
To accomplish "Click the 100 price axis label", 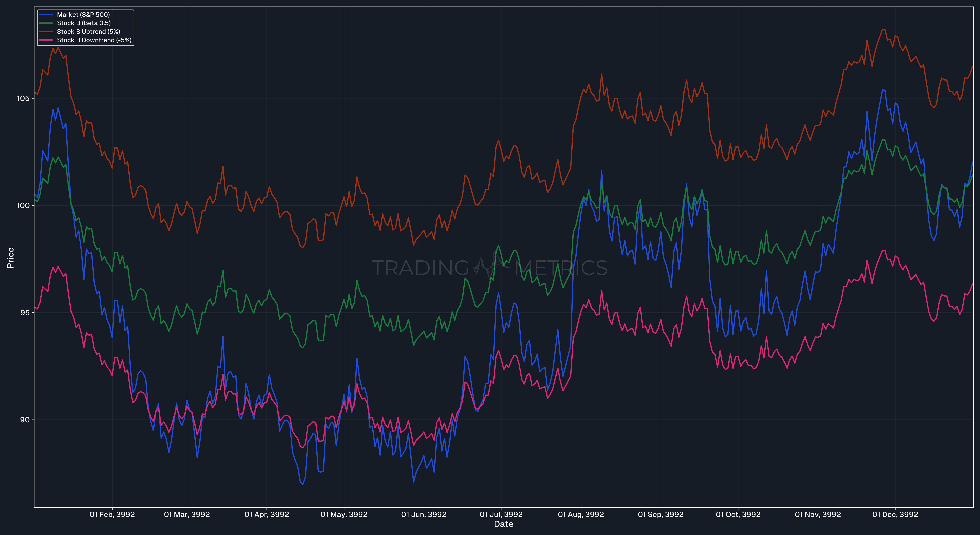I will pos(23,206).
